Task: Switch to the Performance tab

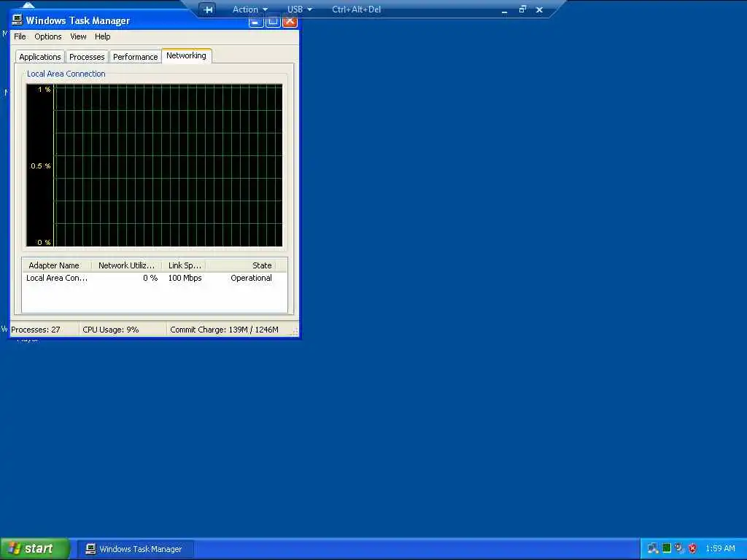Action: tap(135, 57)
